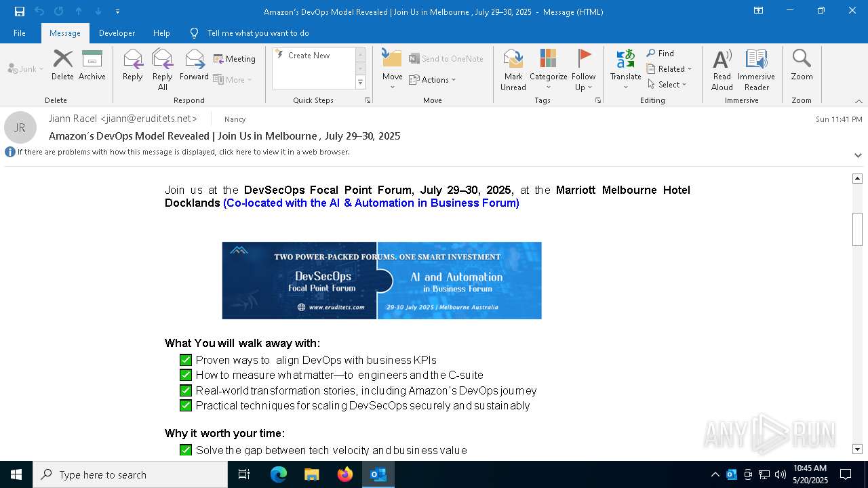The image size is (868, 488).
Task: Open the Help tab
Action: click(x=161, y=33)
